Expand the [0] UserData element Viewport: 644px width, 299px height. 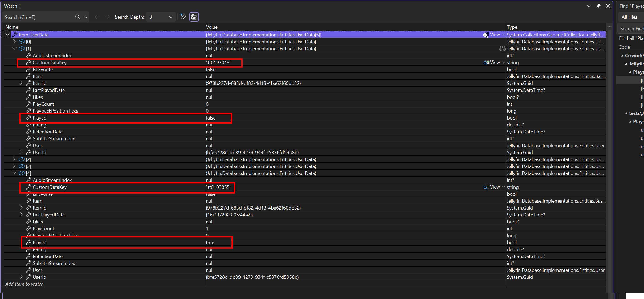pos(15,42)
